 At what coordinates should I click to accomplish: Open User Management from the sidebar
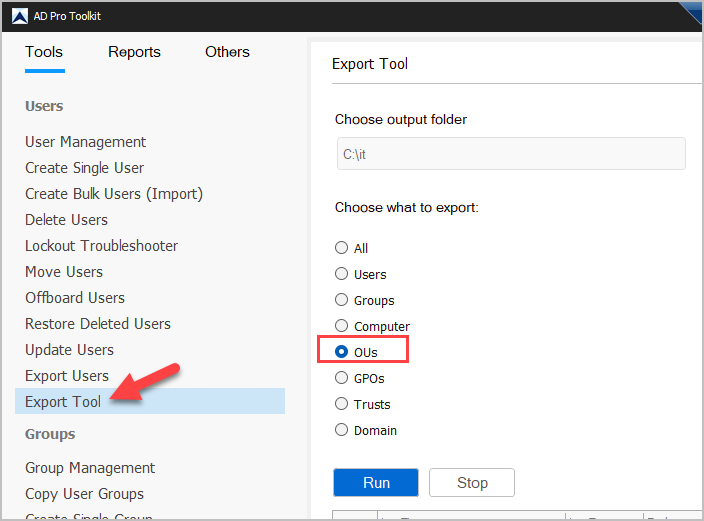[86, 142]
